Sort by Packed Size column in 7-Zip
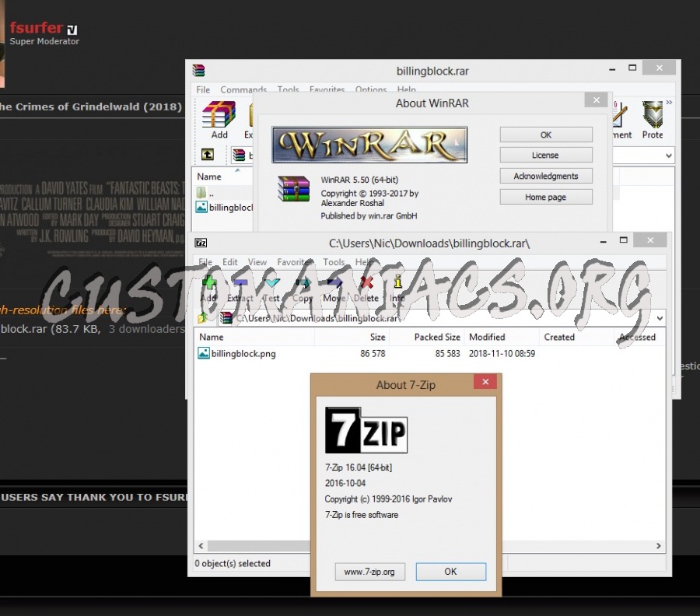700x616 pixels. point(427,337)
